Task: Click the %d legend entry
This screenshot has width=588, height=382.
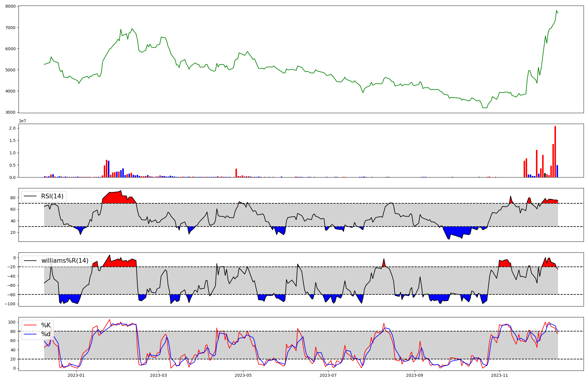Action: click(x=46, y=334)
